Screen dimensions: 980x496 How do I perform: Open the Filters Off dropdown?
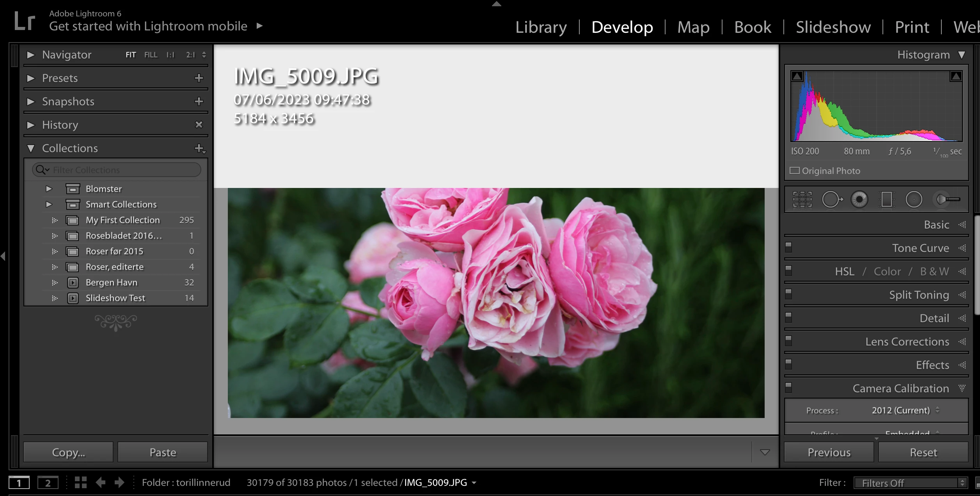click(909, 483)
